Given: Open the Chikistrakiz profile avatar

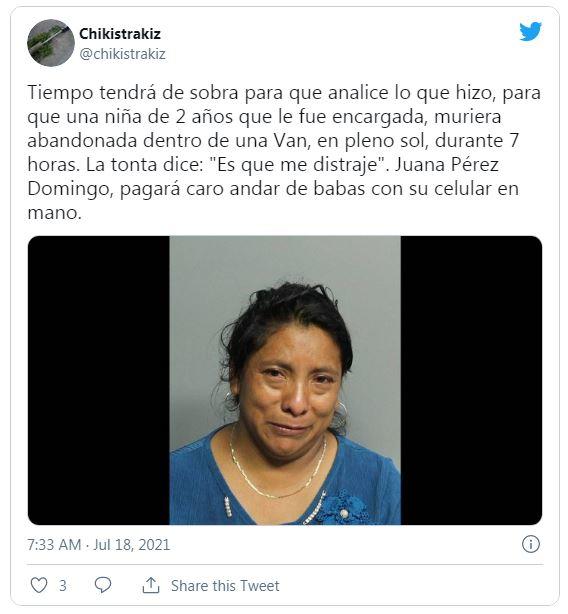Looking at the screenshot, I should (x=51, y=43).
